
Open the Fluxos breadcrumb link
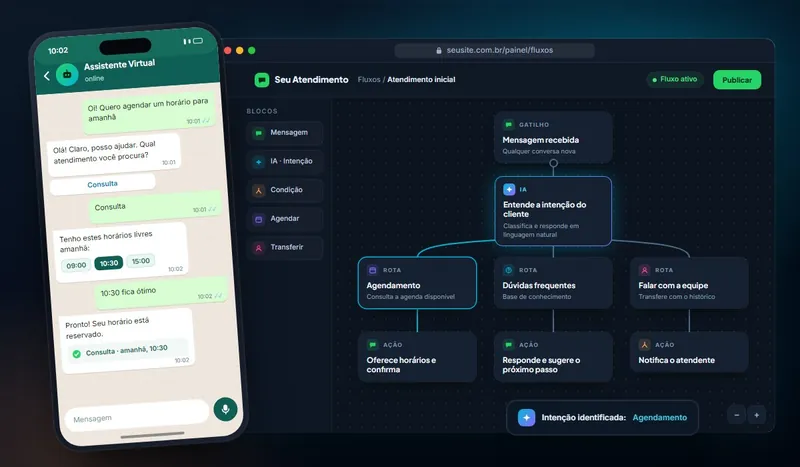coord(369,80)
